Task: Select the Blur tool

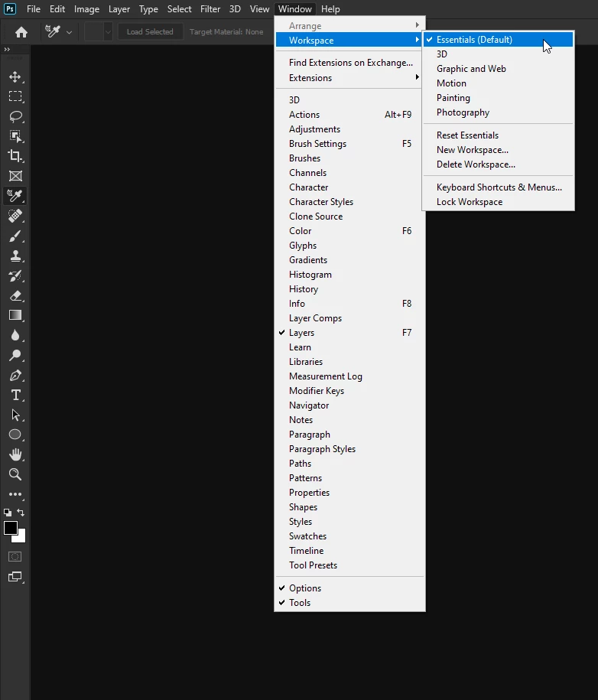Action: tap(15, 335)
